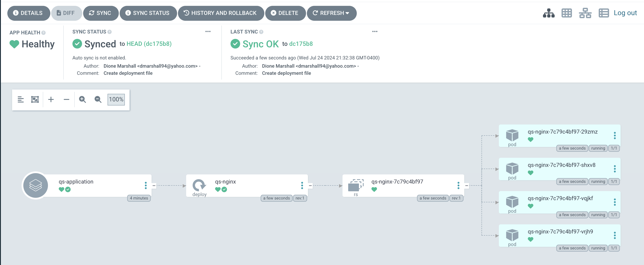644x265 pixels.
Task: Click the running tag on pod 29zmz
Action: tap(598, 148)
